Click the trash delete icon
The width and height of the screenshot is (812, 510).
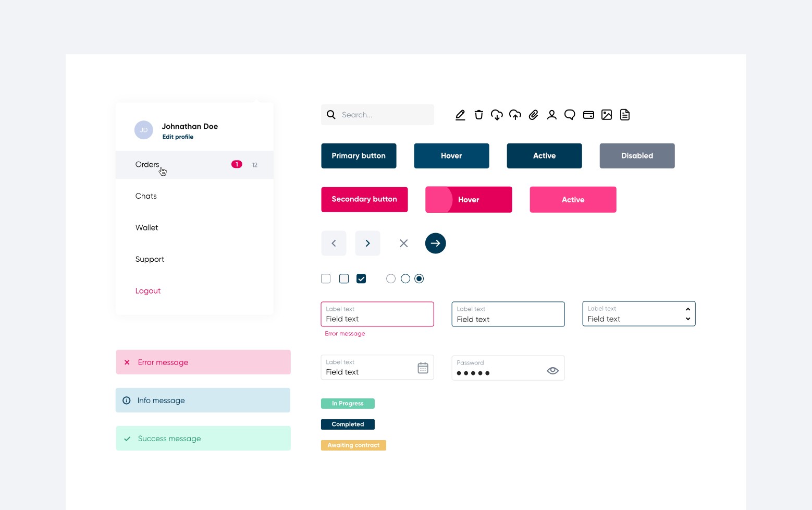click(x=478, y=115)
